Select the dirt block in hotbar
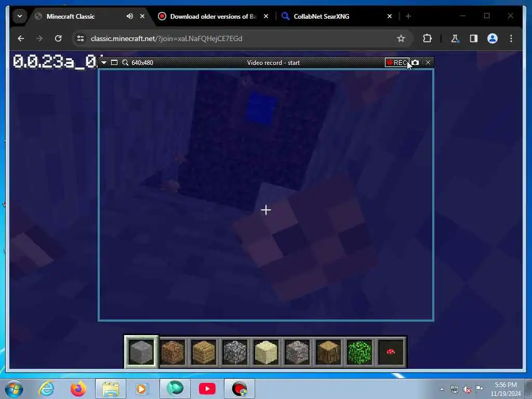 point(172,352)
